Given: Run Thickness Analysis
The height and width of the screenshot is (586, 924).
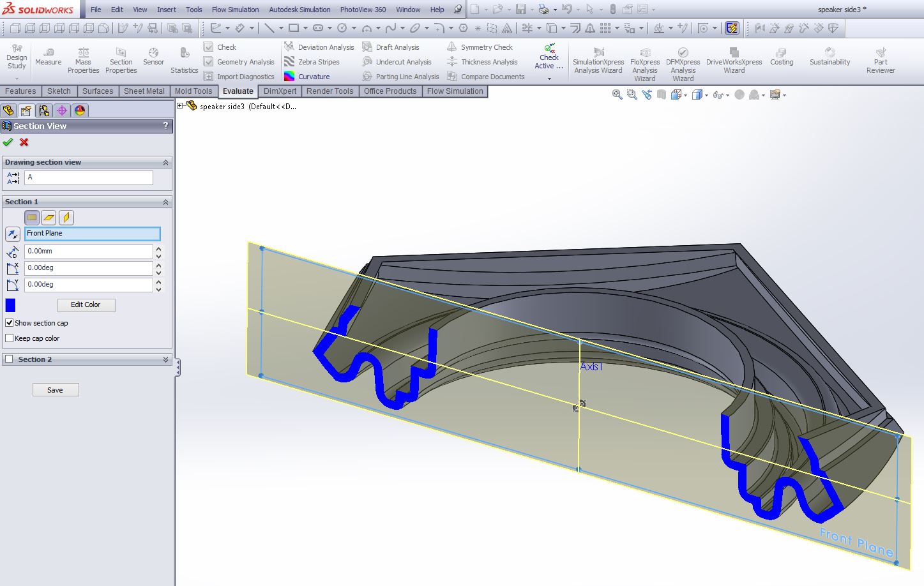Looking at the screenshot, I should tap(482, 62).
